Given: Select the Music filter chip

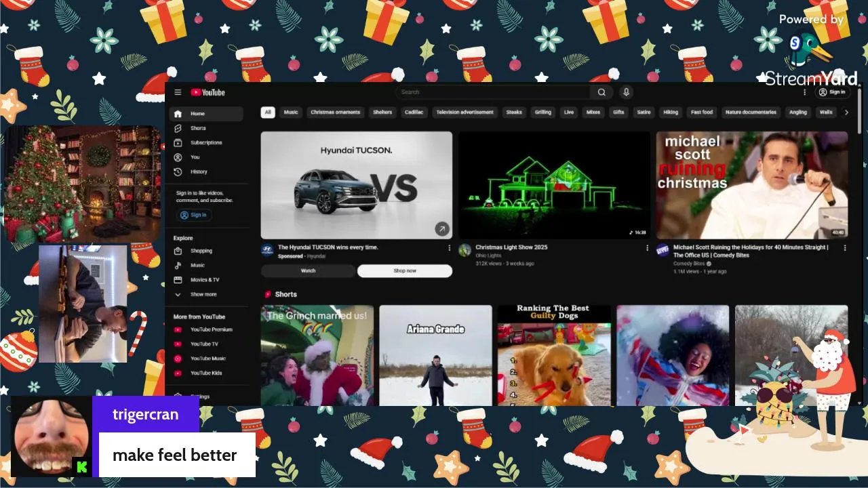Looking at the screenshot, I should (291, 113).
